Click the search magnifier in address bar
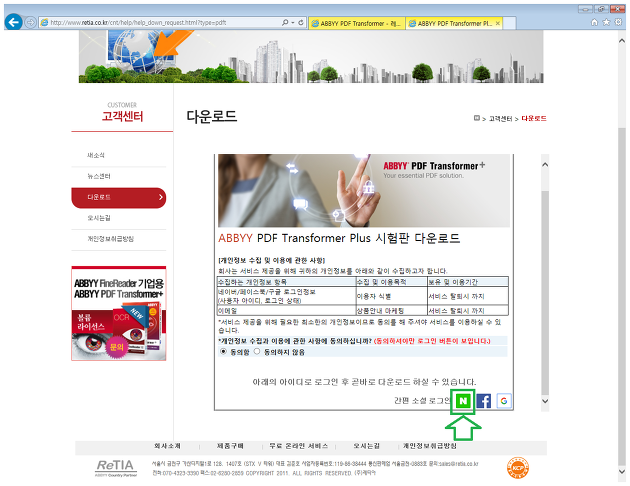The width and height of the screenshot is (630, 486). pyautogui.click(x=285, y=23)
